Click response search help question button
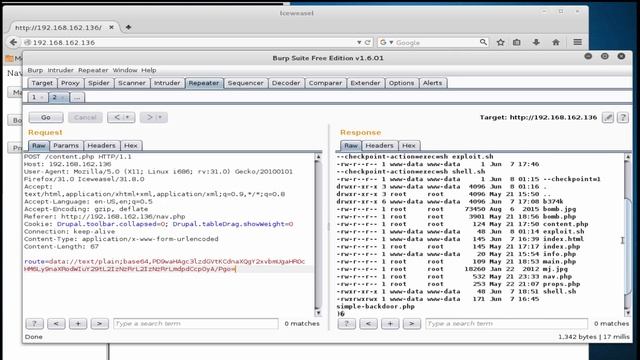 click(347, 324)
